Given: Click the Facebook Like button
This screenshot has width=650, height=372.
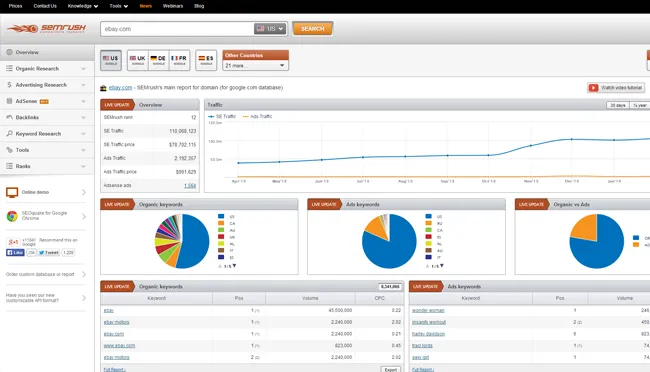Looking at the screenshot, I should [15, 253].
